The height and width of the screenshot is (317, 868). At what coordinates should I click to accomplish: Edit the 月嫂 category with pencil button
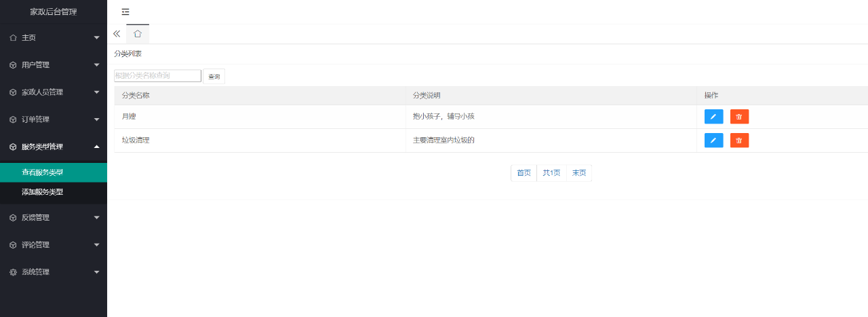tap(713, 117)
